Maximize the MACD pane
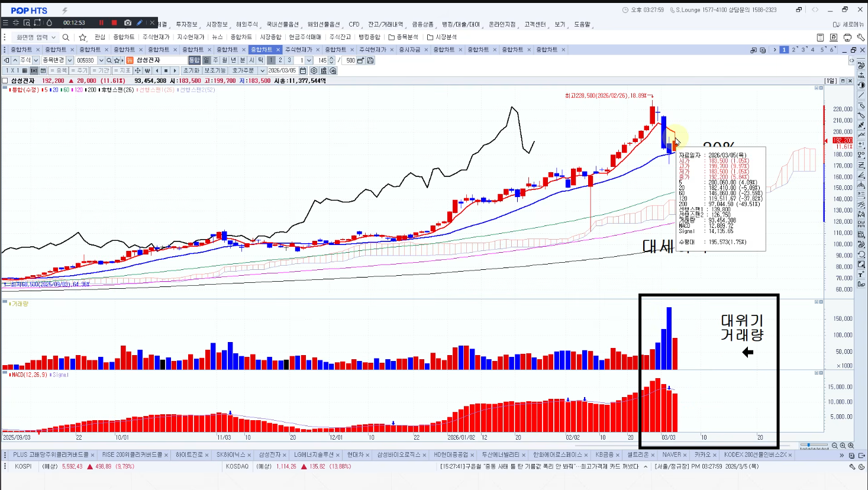The width and height of the screenshot is (868, 490). 817,373
